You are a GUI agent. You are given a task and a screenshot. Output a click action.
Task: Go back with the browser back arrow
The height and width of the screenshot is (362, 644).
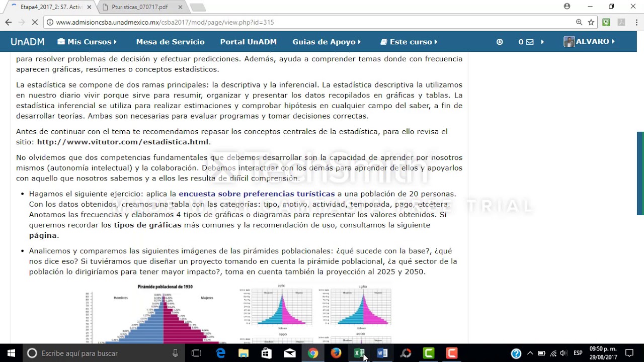coord(8,22)
